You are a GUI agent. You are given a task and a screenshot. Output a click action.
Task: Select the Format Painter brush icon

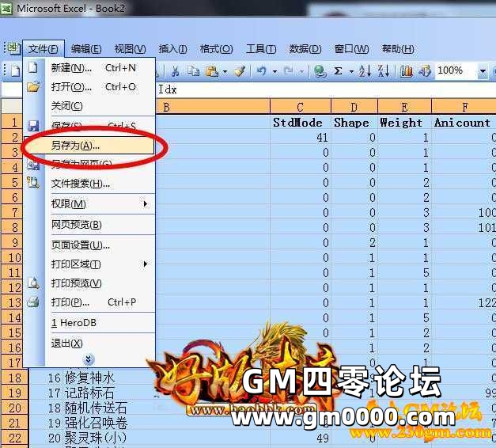coord(239,70)
